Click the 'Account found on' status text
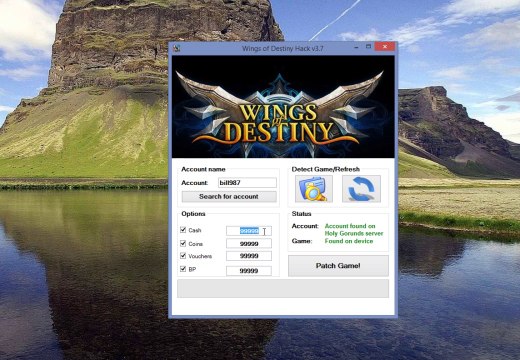Image resolution: width=520 pixels, height=360 pixels. pos(350,226)
